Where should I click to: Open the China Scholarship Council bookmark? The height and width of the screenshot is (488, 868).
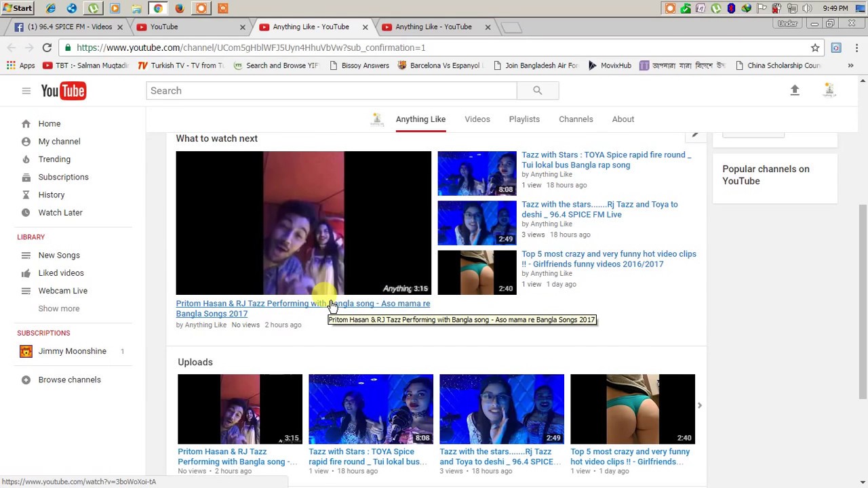tap(778, 66)
